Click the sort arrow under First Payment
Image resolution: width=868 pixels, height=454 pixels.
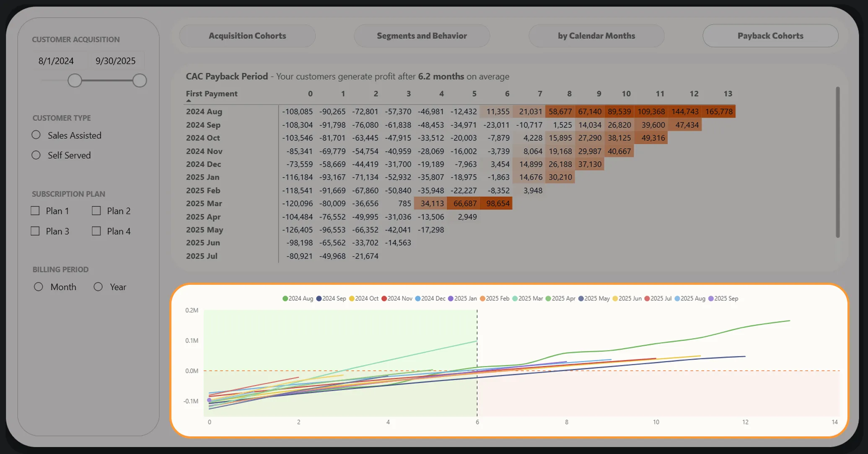pyautogui.click(x=189, y=101)
